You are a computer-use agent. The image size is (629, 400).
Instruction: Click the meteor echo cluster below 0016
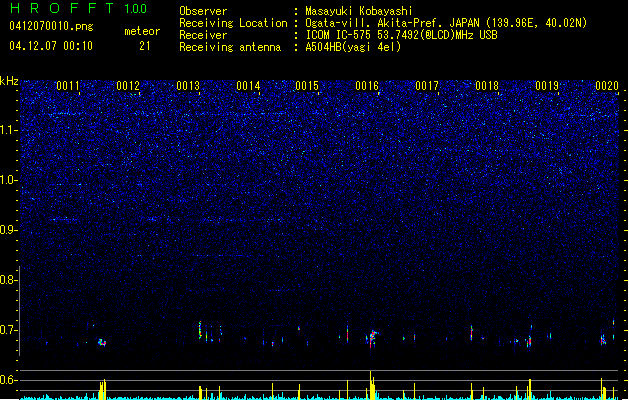[x=372, y=338]
